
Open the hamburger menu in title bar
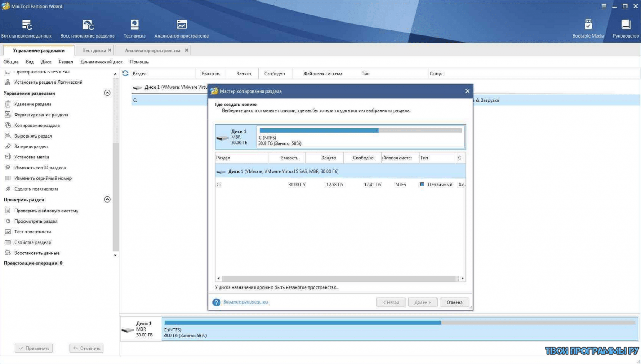[x=603, y=6]
